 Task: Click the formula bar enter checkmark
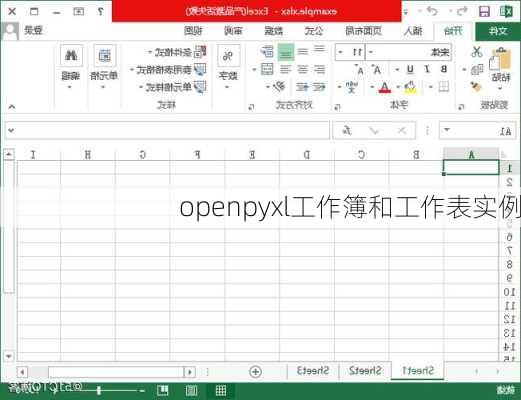374,130
